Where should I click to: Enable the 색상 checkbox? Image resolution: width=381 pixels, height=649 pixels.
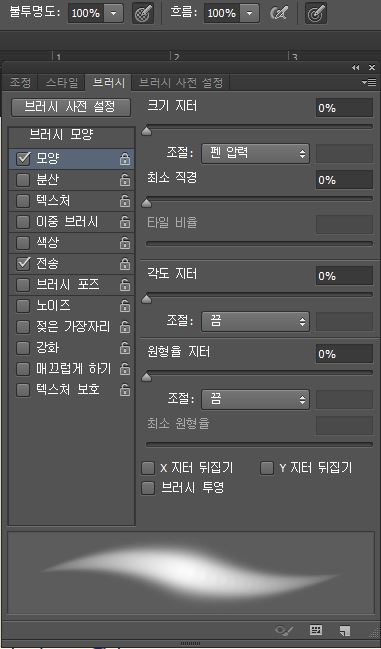pos(23,243)
